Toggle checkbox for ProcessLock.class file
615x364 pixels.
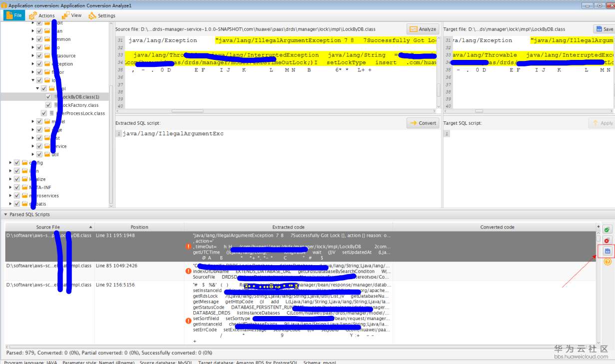tap(45, 113)
